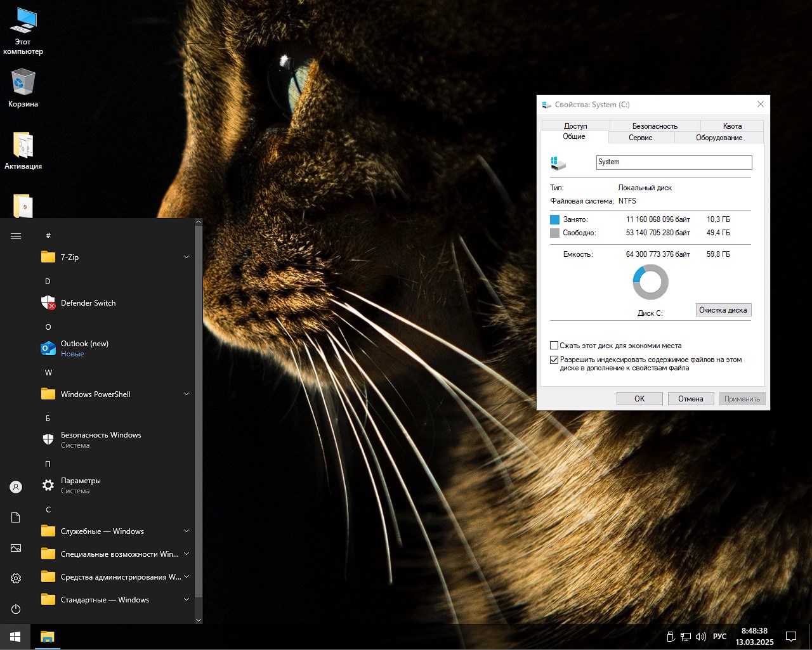The width and height of the screenshot is (812, 650).
Task: Click the 'D' letter header in app list
Action: [x=48, y=281]
